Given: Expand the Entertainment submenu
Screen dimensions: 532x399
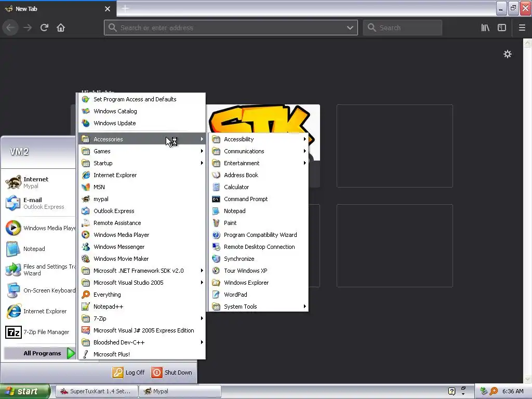Looking at the screenshot, I should (x=259, y=163).
